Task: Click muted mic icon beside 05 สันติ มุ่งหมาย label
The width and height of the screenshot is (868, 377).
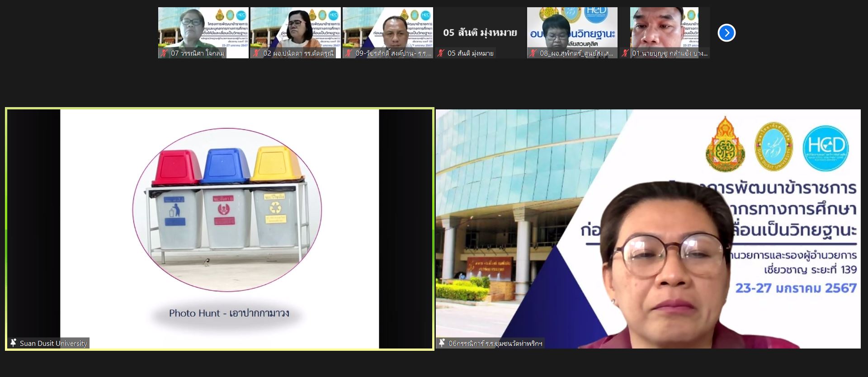Action: [x=441, y=53]
